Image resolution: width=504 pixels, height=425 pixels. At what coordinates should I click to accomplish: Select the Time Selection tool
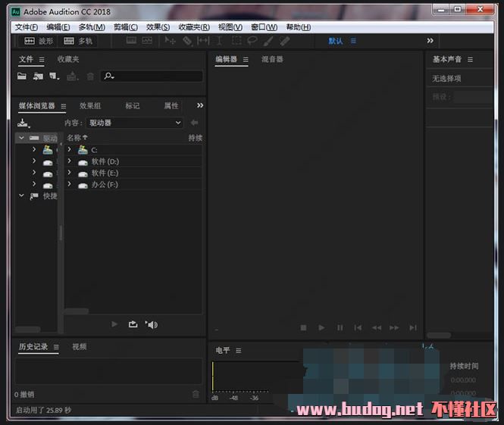pos(219,41)
